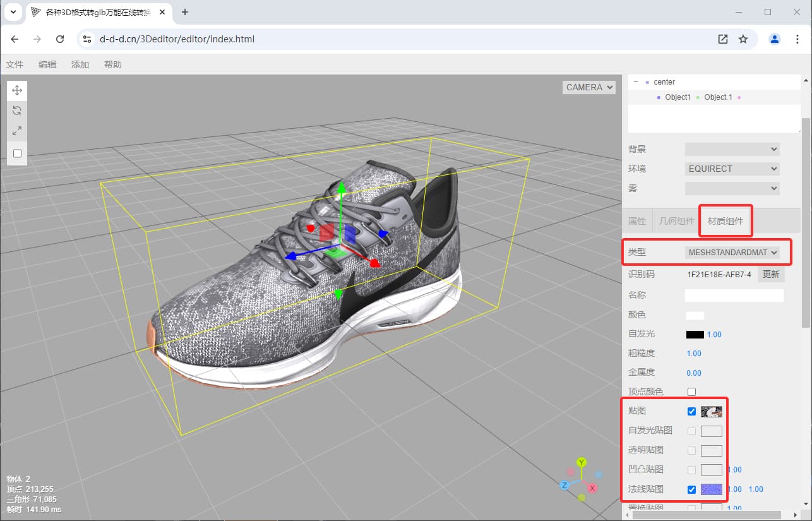This screenshot has width=812, height=521.
Task: Click the side panel's vertical scrollbar
Action: (x=806, y=222)
